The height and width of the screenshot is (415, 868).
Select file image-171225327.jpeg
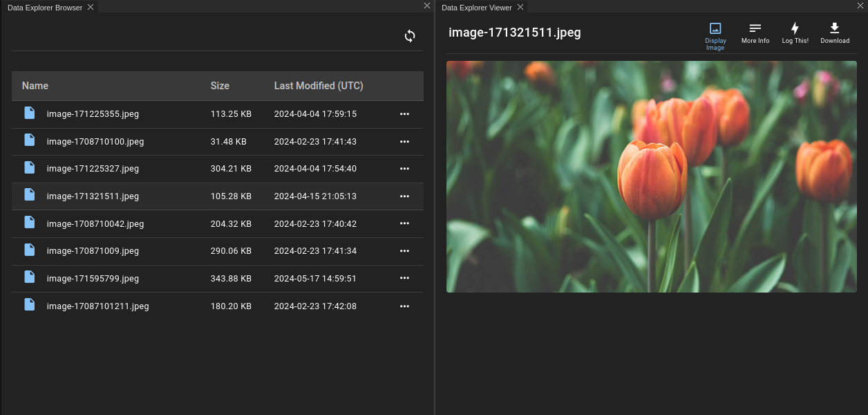tap(93, 169)
